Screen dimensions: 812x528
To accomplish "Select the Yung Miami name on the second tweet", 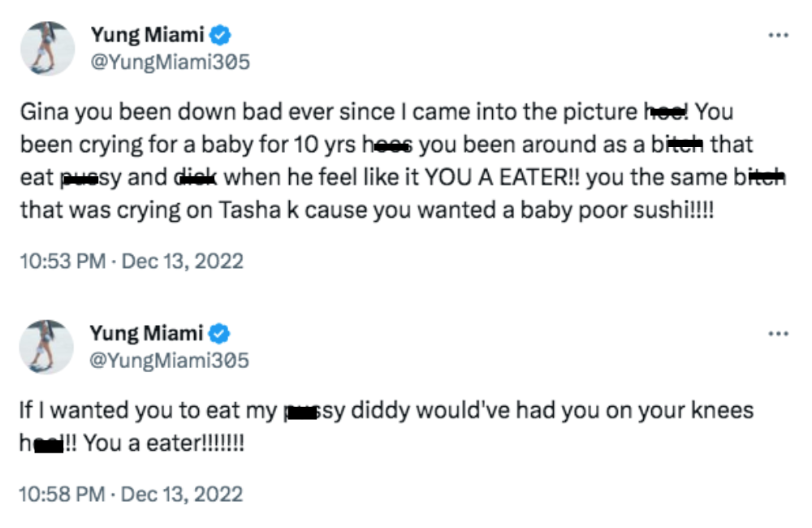I will point(146,333).
